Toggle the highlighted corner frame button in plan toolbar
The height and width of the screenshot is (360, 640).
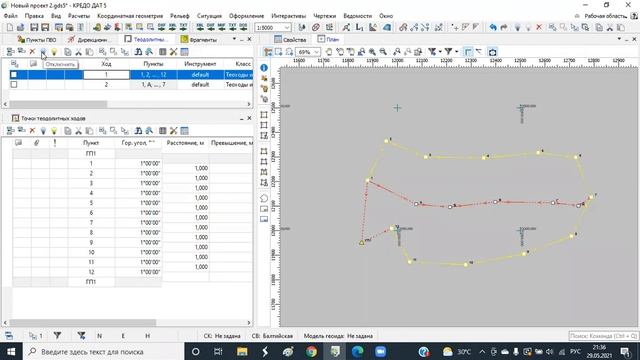(468, 52)
